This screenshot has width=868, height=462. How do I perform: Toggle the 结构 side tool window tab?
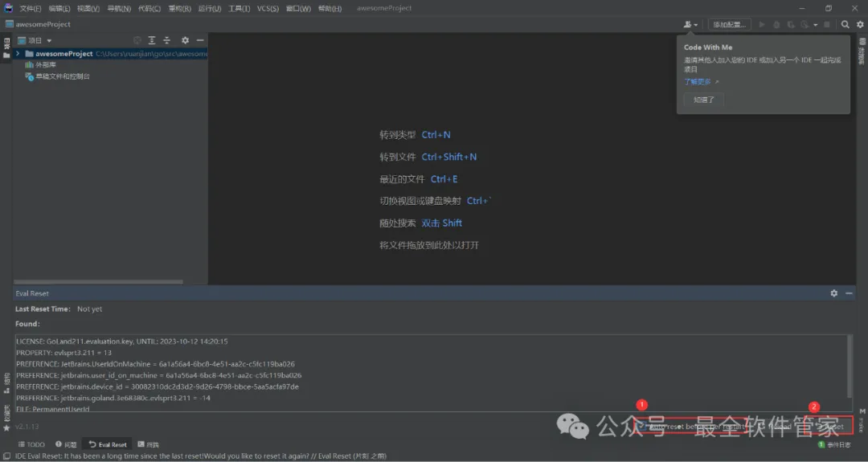6,383
